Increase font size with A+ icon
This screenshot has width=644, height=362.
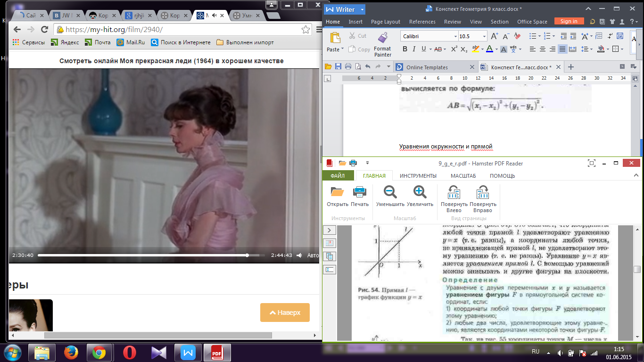point(494,36)
